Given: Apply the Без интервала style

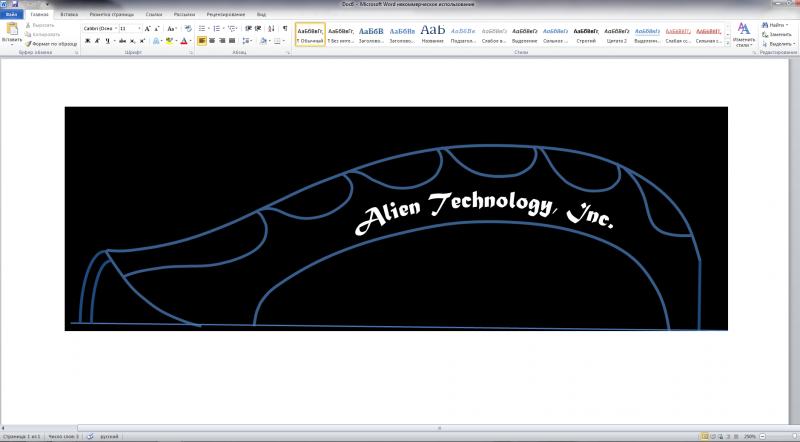Looking at the screenshot, I should pyautogui.click(x=341, y=35).
